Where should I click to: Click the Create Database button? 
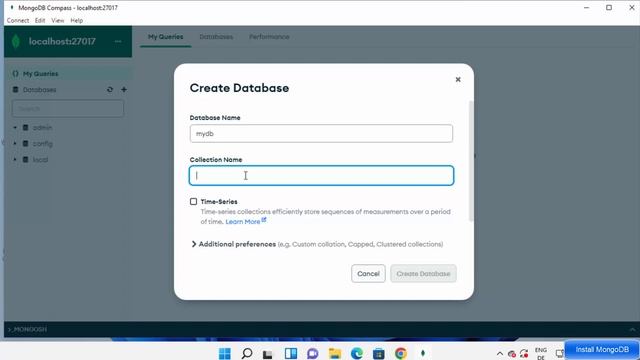pos(423,273)
